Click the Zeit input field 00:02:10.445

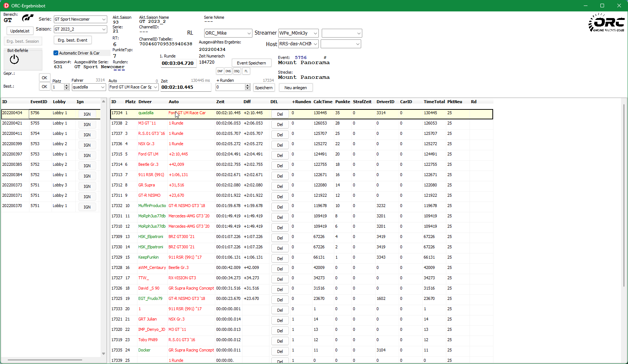(185, 87)
